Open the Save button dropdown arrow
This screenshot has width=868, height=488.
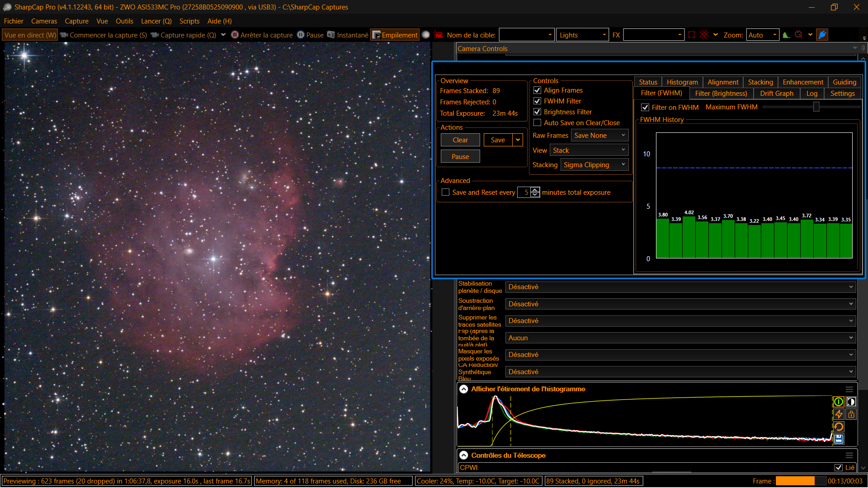pos(518,140)
